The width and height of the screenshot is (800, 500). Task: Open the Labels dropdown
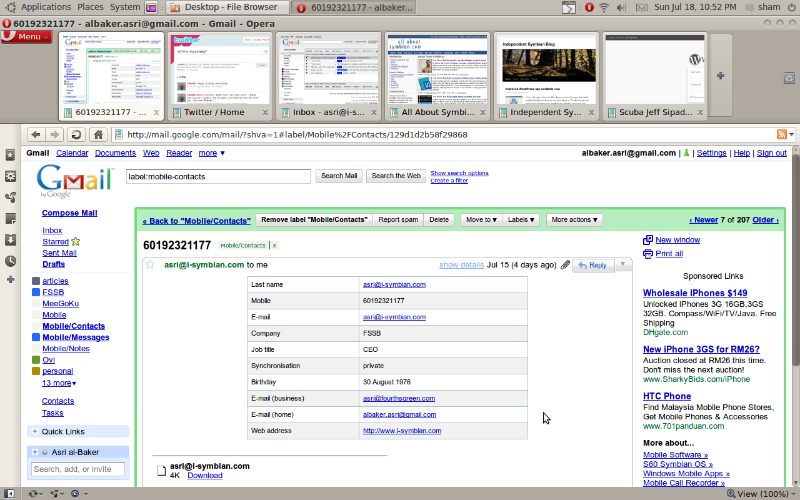[521, 220]
